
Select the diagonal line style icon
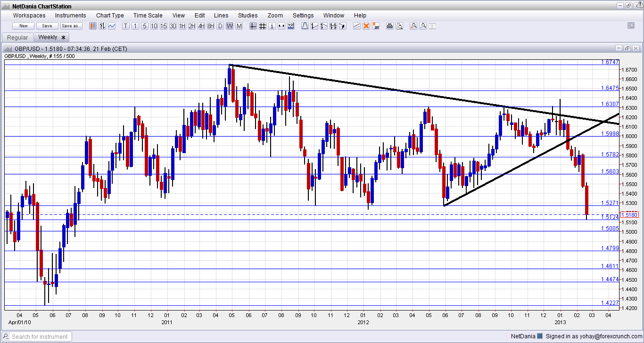pyautogui.click(x=357, y=26)
